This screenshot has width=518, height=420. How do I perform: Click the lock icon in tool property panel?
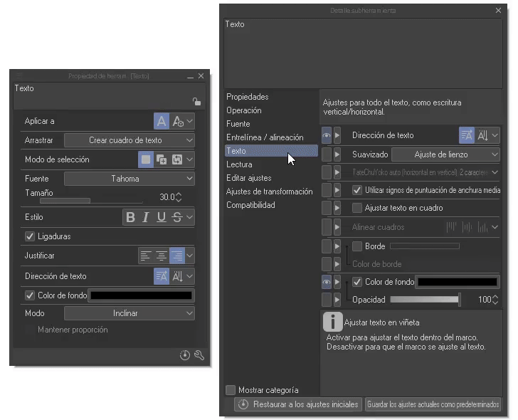coord(197,102)
